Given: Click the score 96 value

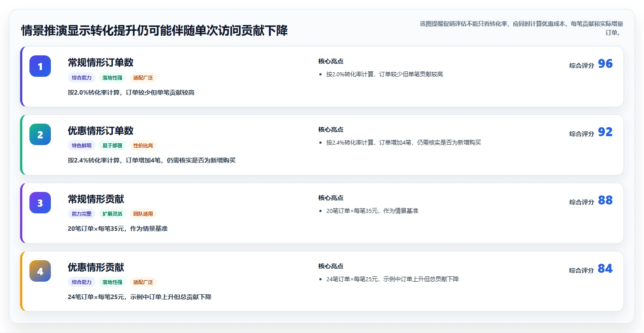Looking at the screenshot, I should (605, 64).
